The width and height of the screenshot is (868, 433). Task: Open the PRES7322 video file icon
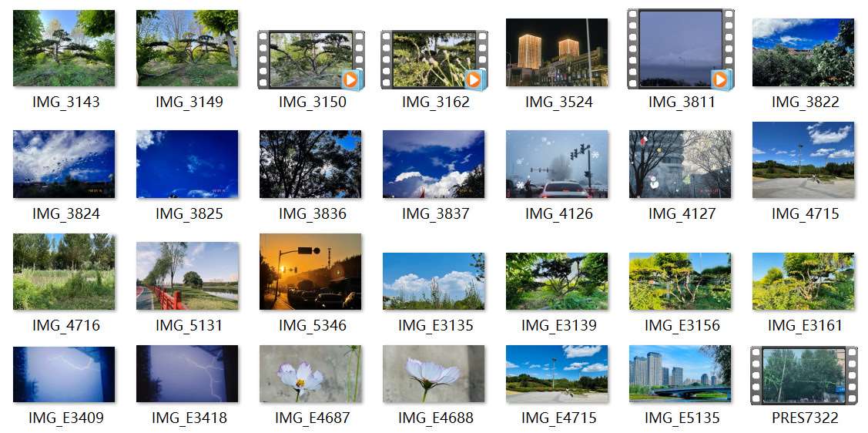tap(804, 375)
